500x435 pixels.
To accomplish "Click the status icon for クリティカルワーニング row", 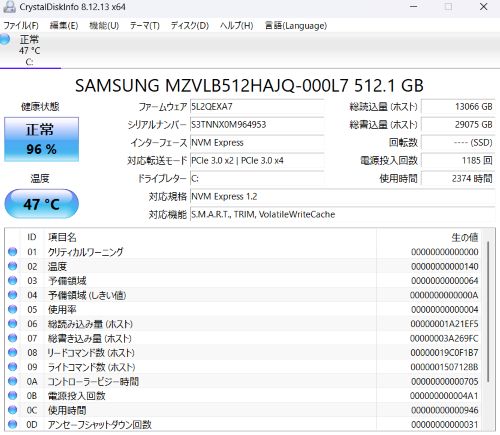I will tap(12, 252).
